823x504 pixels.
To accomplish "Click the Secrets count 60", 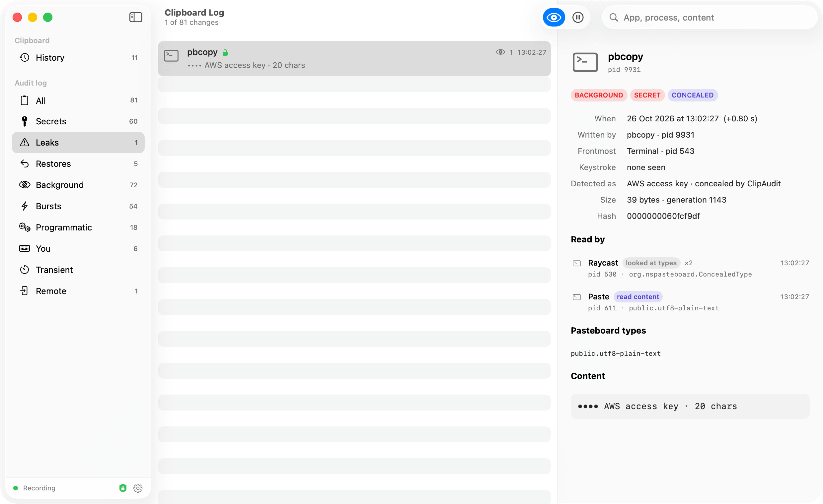I will click(133, 121).
